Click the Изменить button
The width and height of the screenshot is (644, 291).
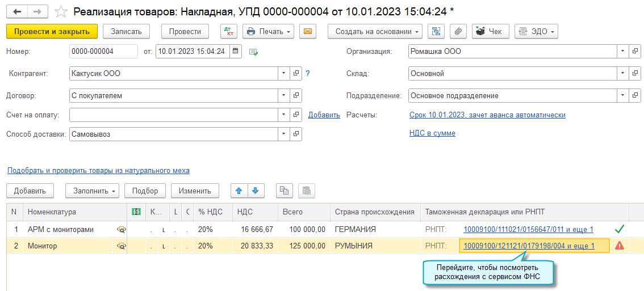(195, 191)
